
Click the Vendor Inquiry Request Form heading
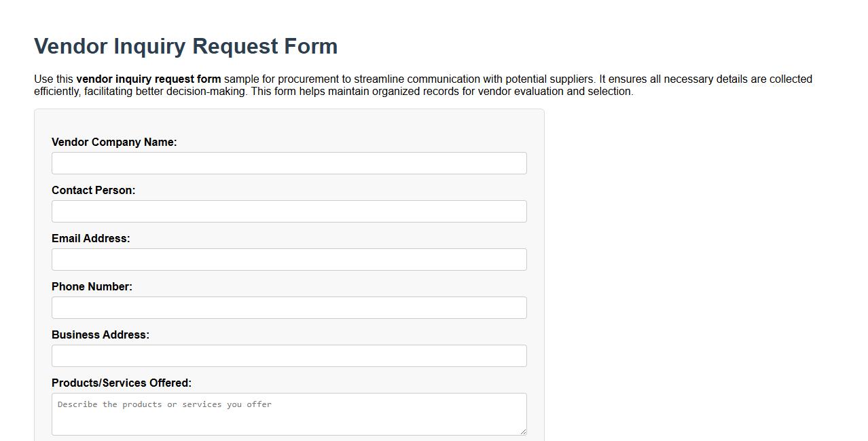(185, 46)
